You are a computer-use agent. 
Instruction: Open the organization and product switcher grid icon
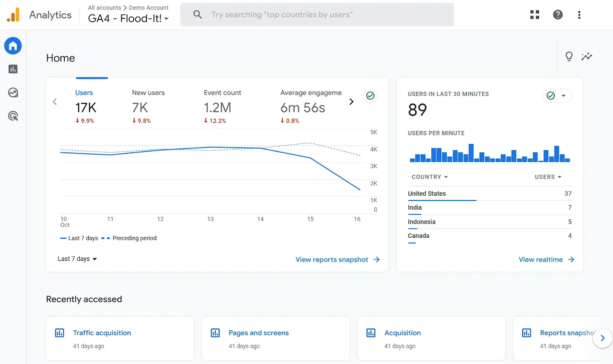[x=534, y=15]
